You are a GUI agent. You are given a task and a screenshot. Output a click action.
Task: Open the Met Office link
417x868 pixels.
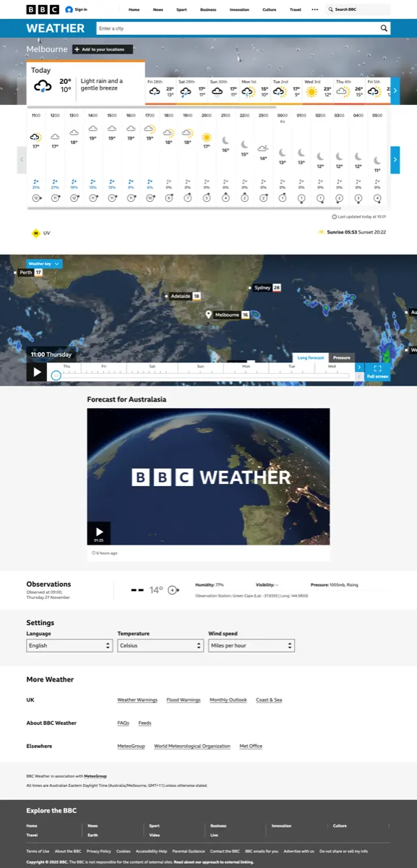(251, 746)
